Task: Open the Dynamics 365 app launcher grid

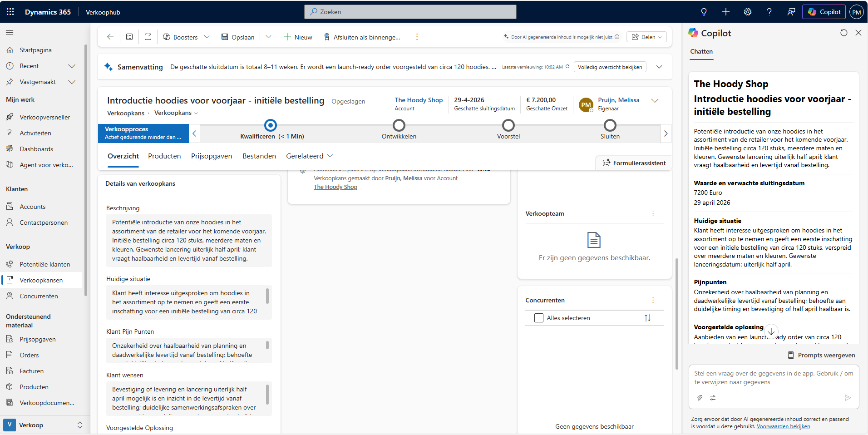Action: click(10, 12)
